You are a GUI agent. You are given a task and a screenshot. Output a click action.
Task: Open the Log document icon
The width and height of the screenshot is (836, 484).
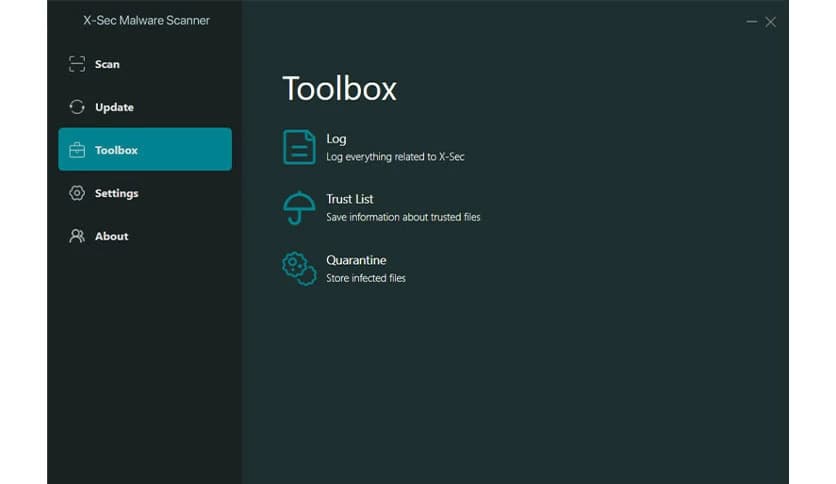pyautogui.click(x=299, y=147)
